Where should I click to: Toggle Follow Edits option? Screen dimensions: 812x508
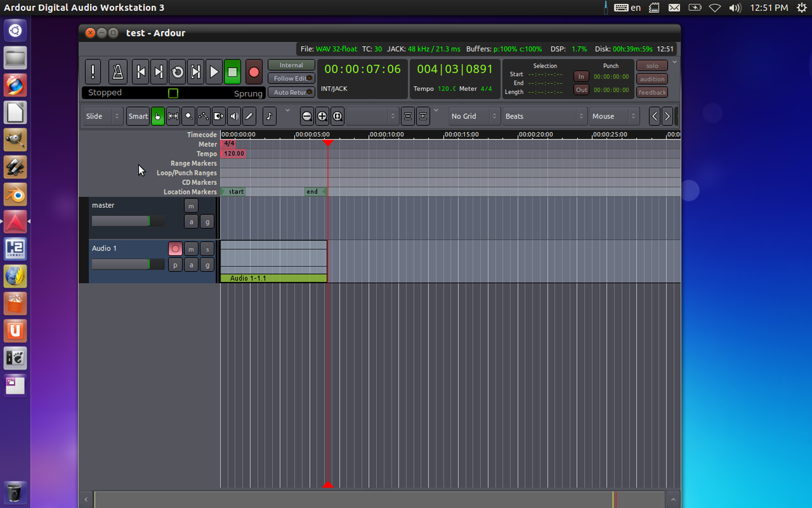coord(292,79)
